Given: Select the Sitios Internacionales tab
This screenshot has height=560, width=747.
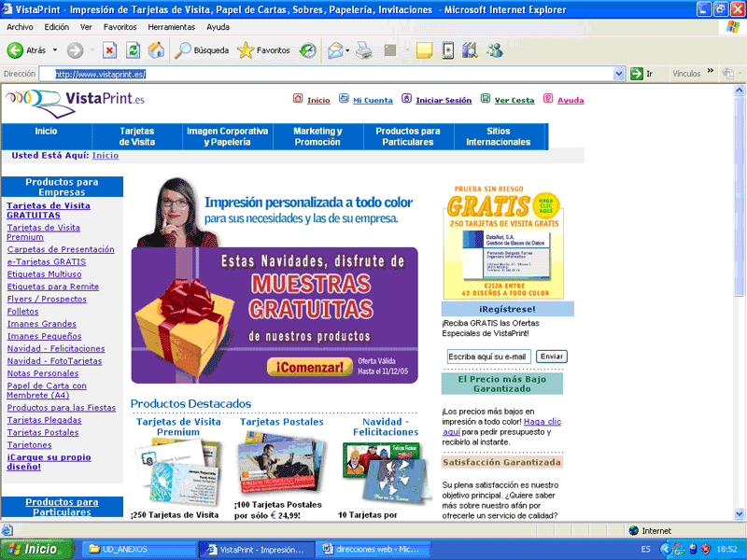Looking at the screenshot, I should (x=499, y=136).
